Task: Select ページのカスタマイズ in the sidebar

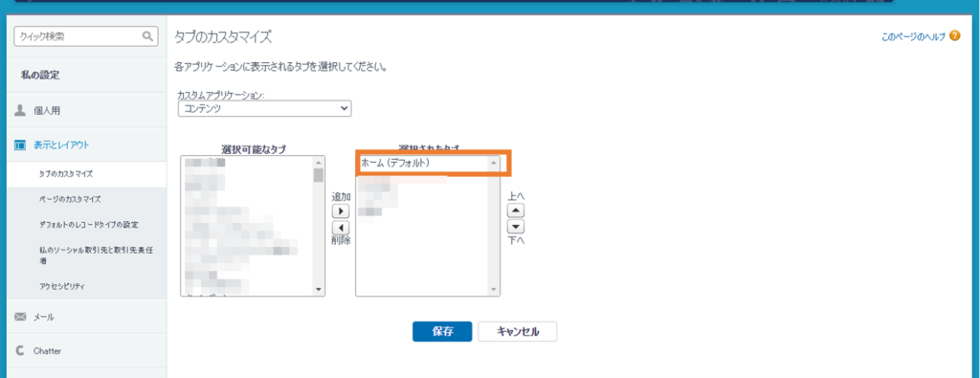Action: click(69, 199)
